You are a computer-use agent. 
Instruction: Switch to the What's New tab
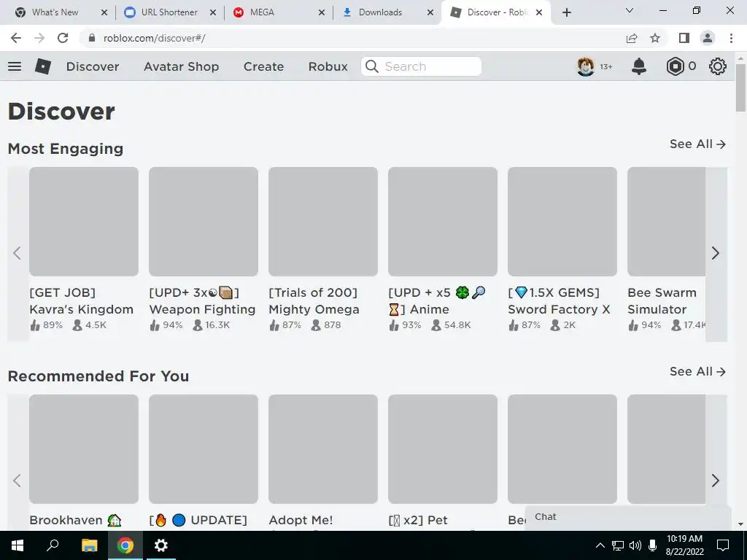[55, 12]
